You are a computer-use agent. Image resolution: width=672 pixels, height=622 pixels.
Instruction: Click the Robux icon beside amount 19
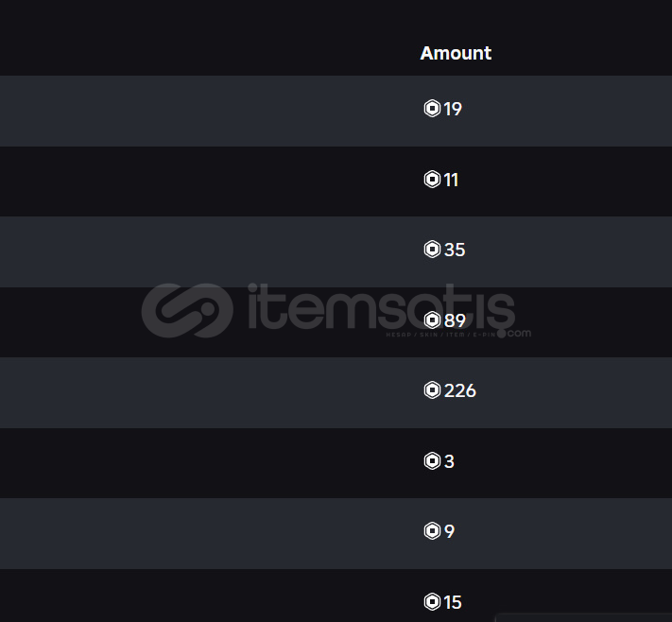point(432,109)
